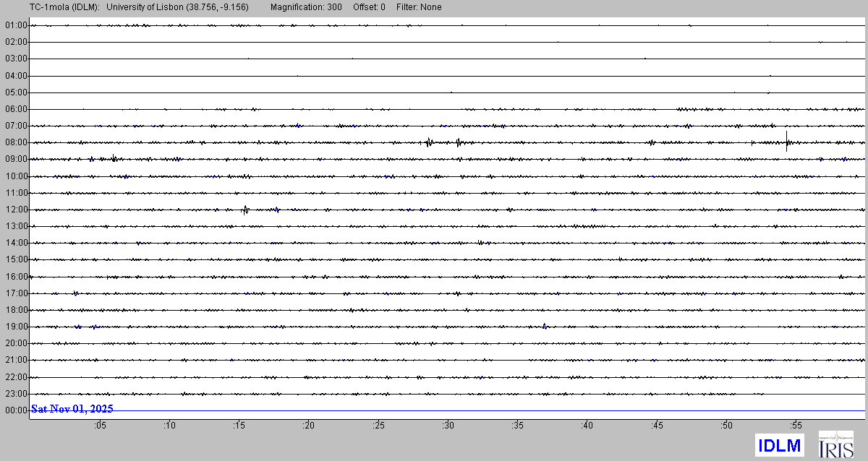
Task: Select the 23:00 hour label
Action: 16,394
